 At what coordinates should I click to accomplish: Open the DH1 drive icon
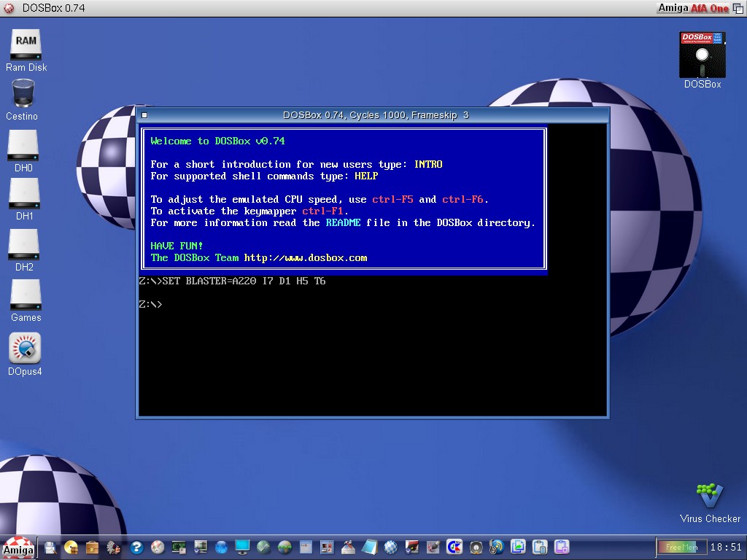click(24, 194)
